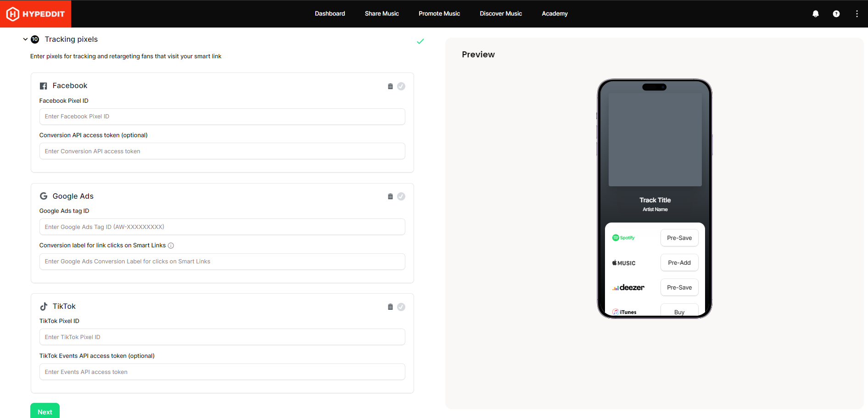The image size is (868, 418).
Task: Open the notifications bell
Action: pos(815,14)
